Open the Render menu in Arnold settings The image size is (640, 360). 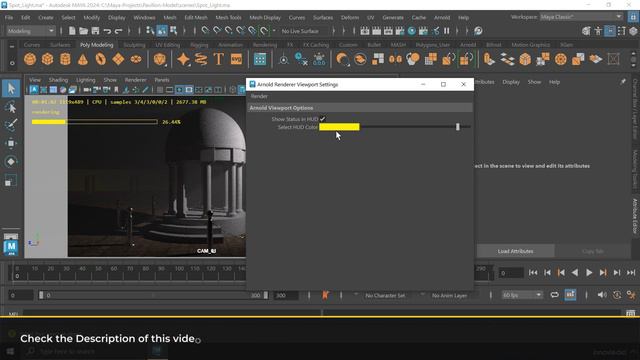[x=259, y=96]
